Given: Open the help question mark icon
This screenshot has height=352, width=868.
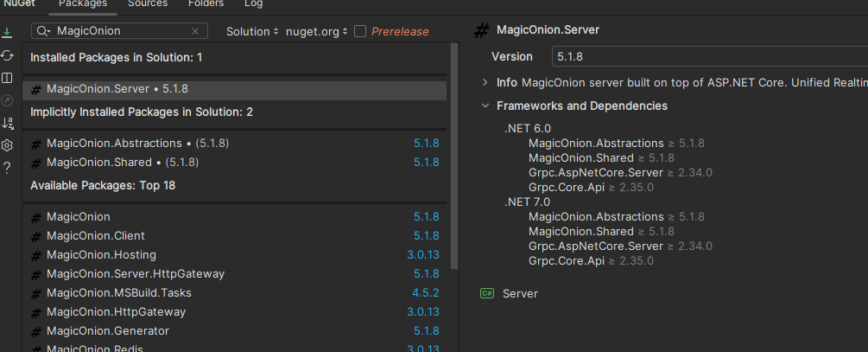Looking at the screenshot, I should coord(7,168).
